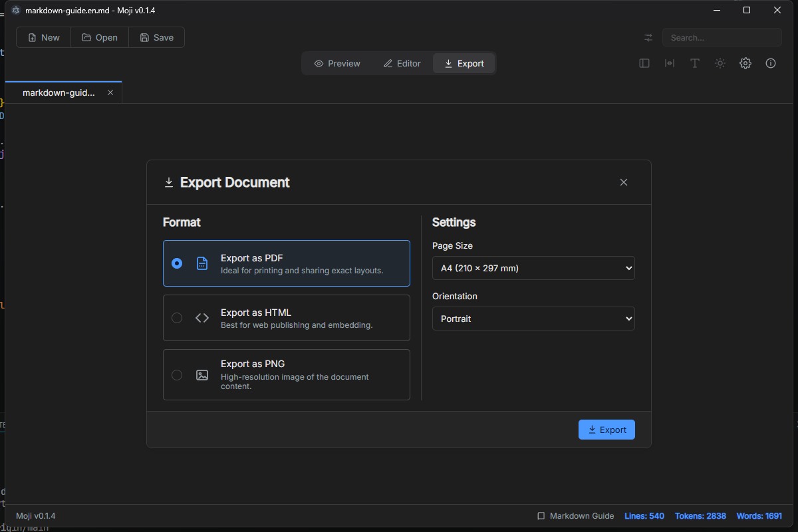Close the markdown-guid... document tab
798x532 pixels.
point(110,92)
